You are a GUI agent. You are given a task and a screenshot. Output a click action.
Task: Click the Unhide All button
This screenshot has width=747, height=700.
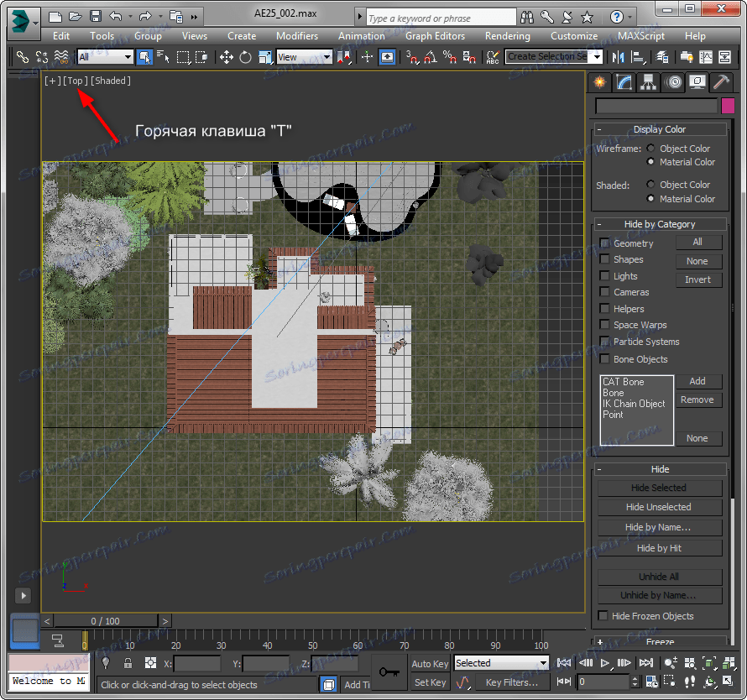(659, 577)
